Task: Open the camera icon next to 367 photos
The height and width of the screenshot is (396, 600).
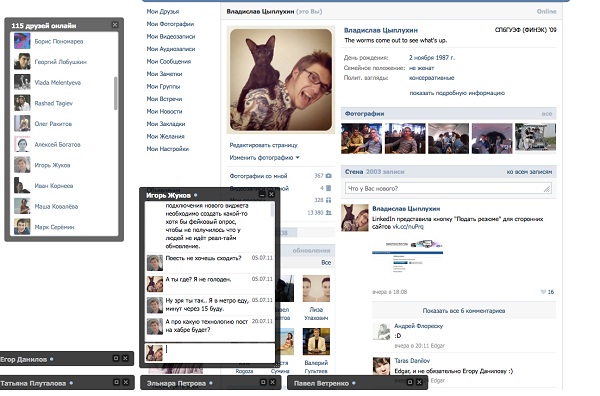Action: tap(328, 176)
